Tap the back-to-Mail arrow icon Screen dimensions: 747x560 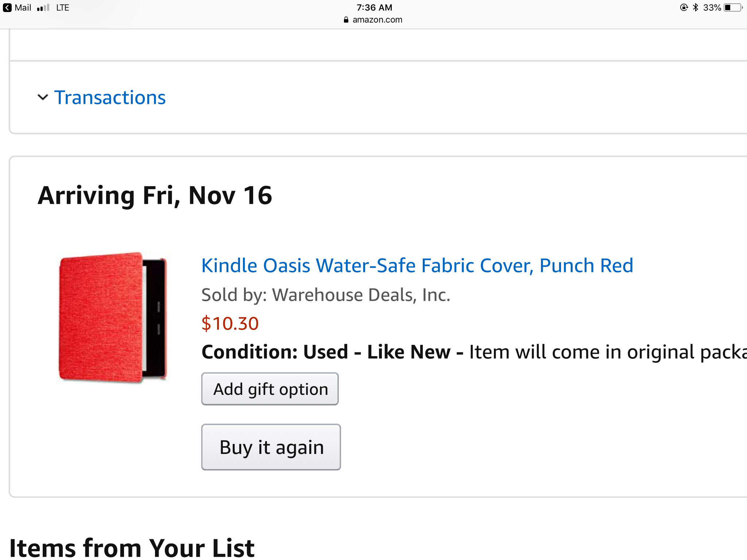(7, 8)
